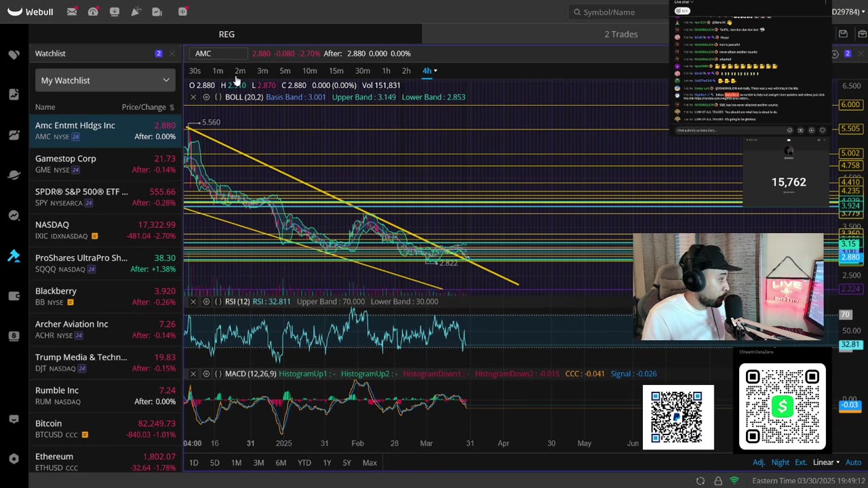Open the settings icon at sidebar bottom
The height and width of the screenshot is (488, 868).
[x=14, y=459]
